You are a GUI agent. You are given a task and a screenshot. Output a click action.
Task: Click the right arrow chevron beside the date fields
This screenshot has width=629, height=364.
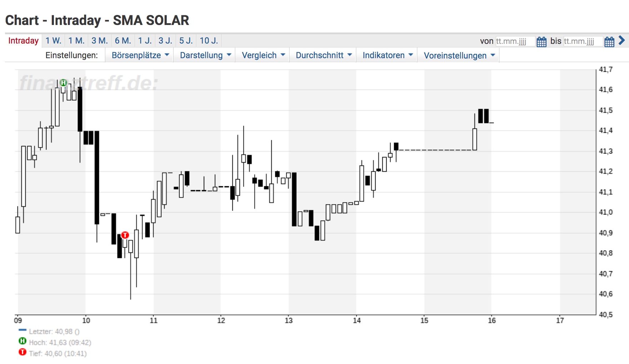pyautogui.click(x=623, y=41)
